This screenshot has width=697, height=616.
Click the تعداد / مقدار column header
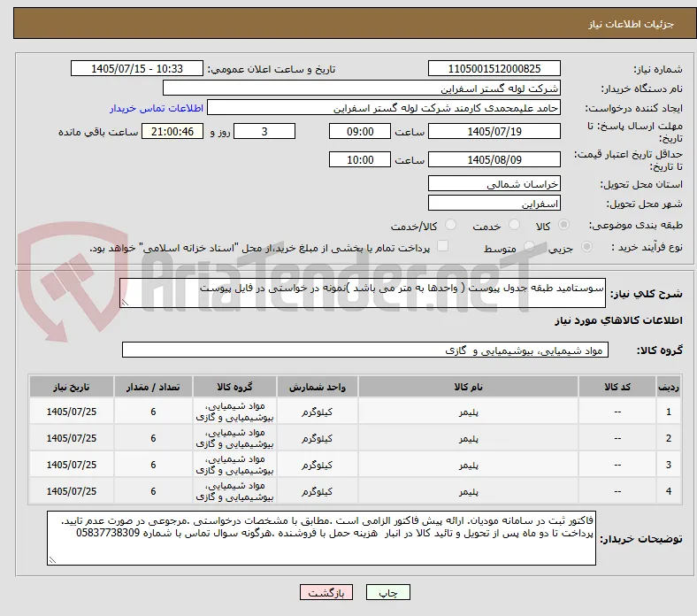click(x=153, y=387)
